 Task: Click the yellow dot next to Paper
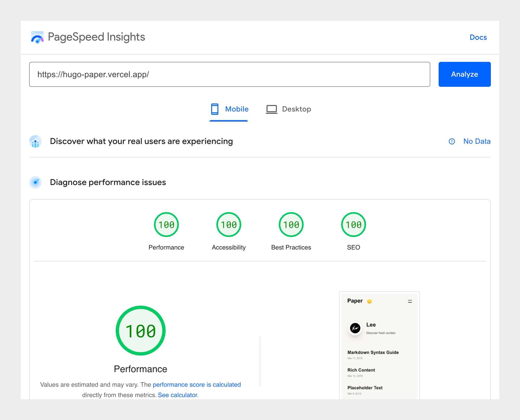pos(369,301)
